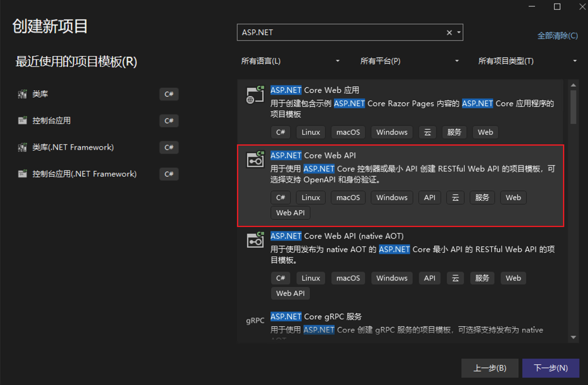Click the 类库 recent template icon
This screenshot has height=385, width=588.
point(22,94)
